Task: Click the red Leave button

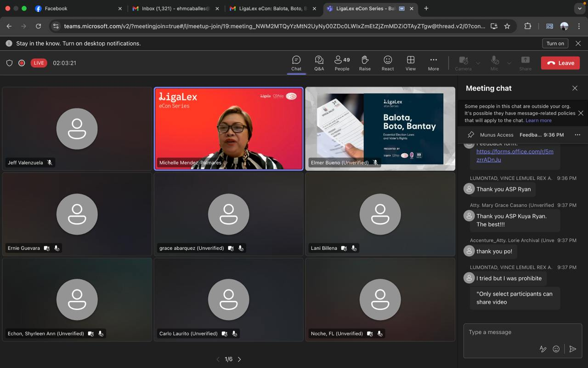Action: tap(560, 63)
